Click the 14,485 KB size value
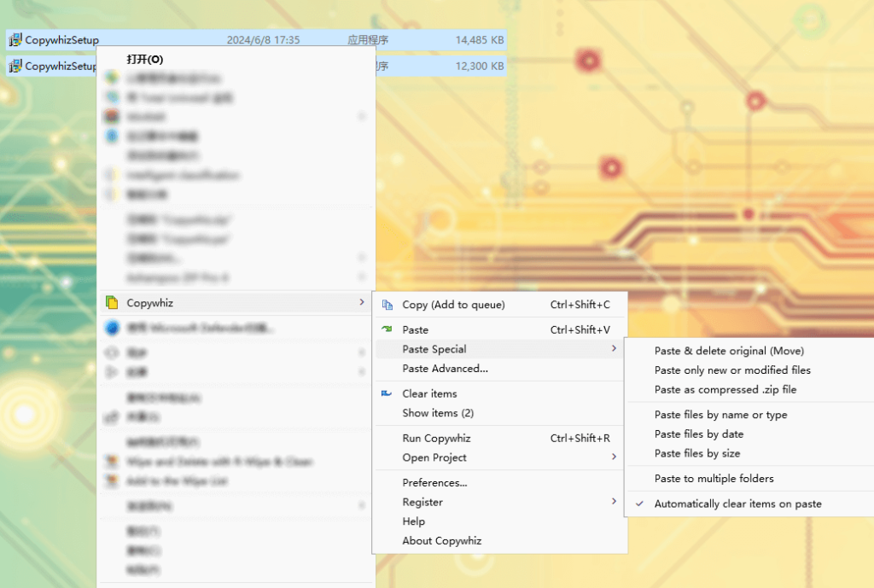This screenshot has width=874, height=588. 480,40
